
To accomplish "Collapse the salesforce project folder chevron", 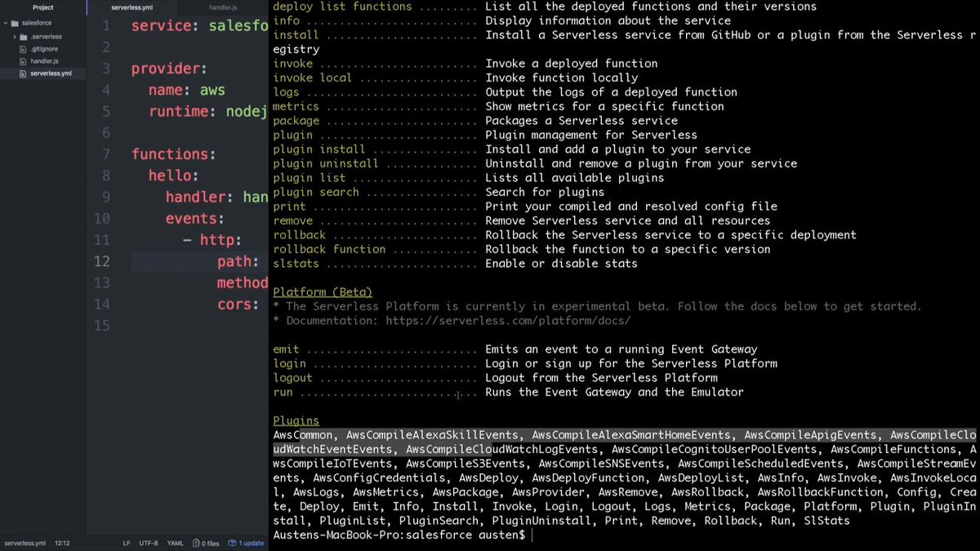I will point(7,23).
